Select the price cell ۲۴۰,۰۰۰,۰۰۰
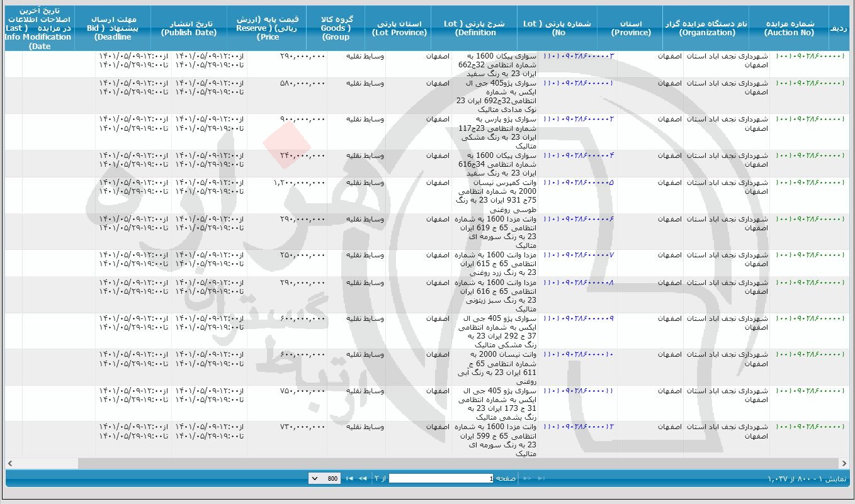Viewport: 855px width, 504px height. pyautogui.click(x=303, y=155)
